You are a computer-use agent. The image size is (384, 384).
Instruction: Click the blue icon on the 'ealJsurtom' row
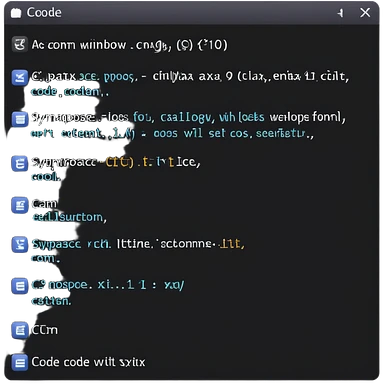click(x=20, y=205)
